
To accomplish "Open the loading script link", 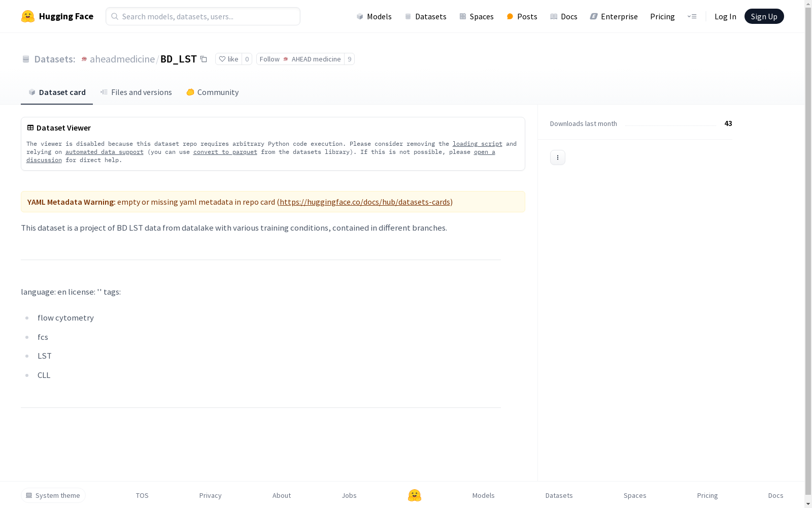I will [477, 144].
